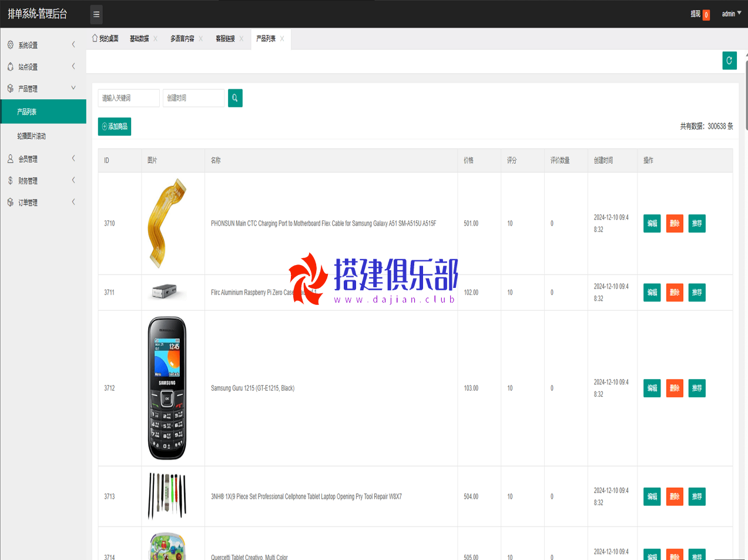The image size is (748, 560).
Task: Open 轮播图片滚动 in the sidebar submenu
Action: pyautogui.click(x=43, y=136)
